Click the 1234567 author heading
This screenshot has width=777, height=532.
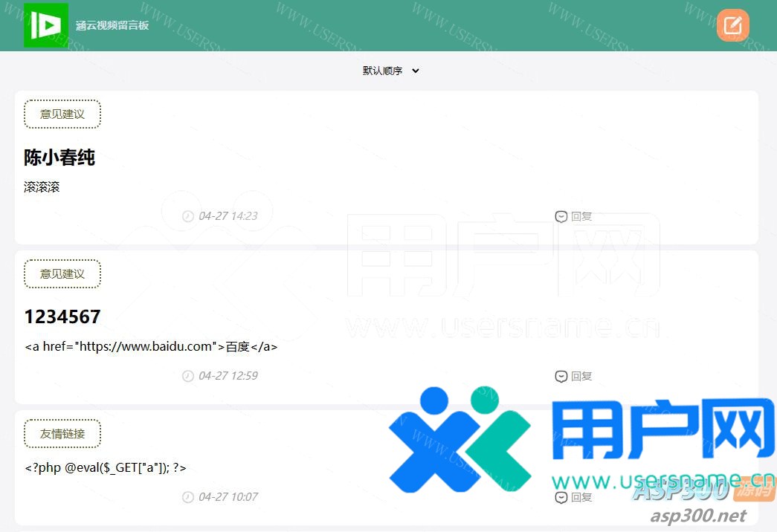point(62,317)
